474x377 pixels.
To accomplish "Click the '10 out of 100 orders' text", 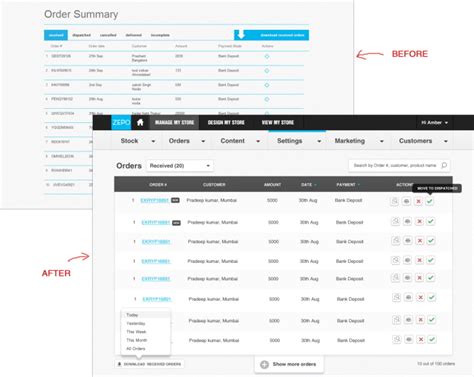I will (x=436, y=363).
